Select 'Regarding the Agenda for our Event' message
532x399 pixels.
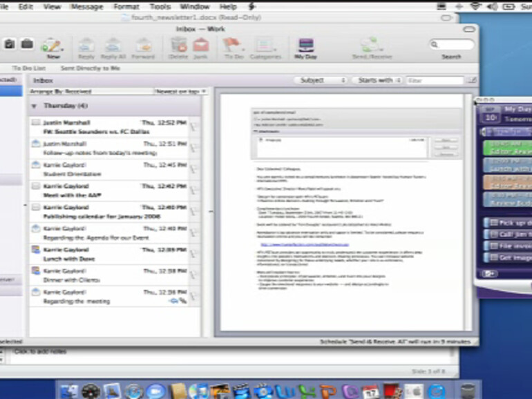[x=109, y=233]
